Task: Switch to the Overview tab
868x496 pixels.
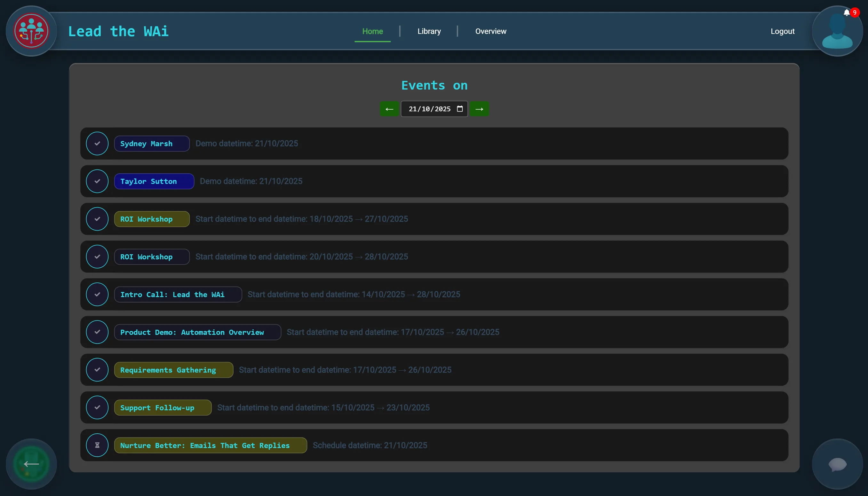Action: [x=491, y=31]
